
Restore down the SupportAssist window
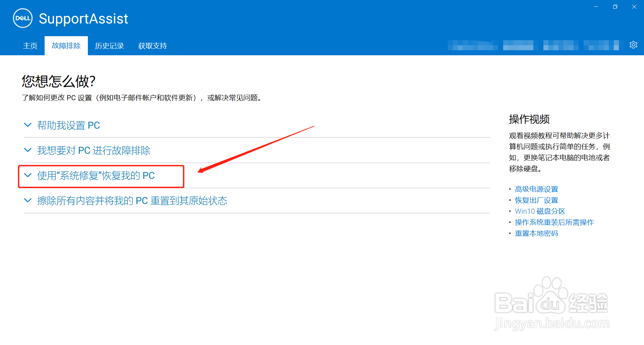615,7
